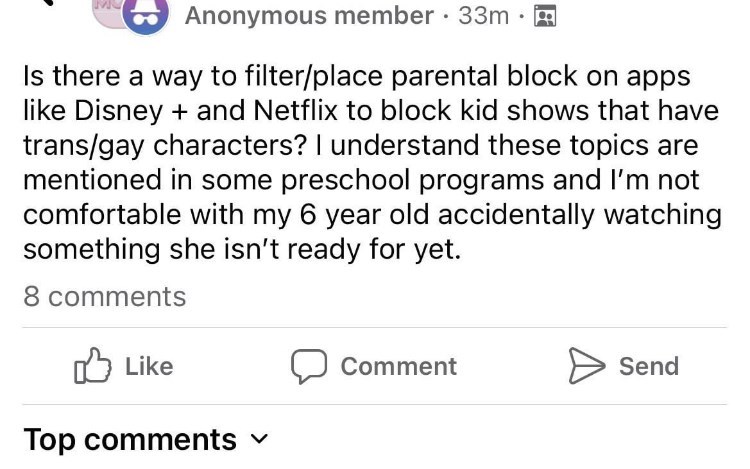Open the Anonymous member profile name
The image size is (750, 469).
click(309, 16)
